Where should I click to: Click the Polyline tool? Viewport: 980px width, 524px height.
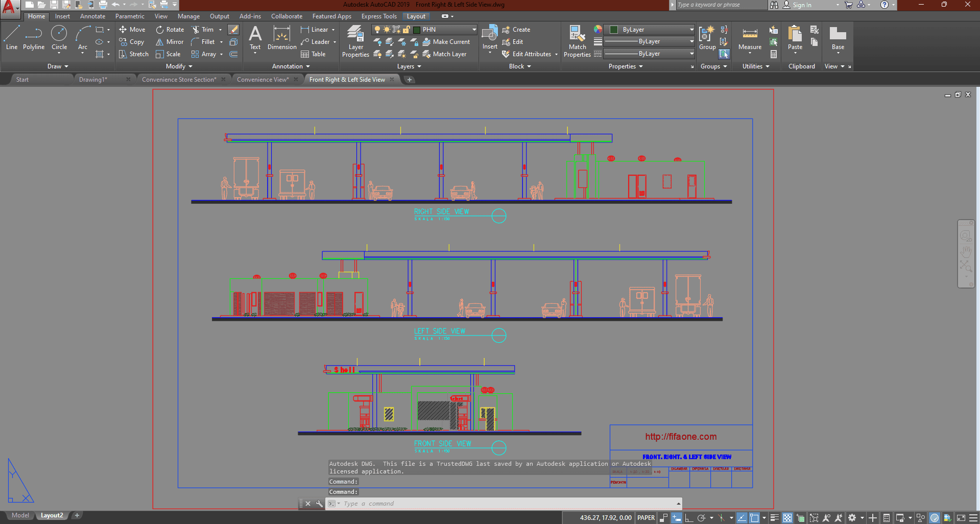pos(34,38)
